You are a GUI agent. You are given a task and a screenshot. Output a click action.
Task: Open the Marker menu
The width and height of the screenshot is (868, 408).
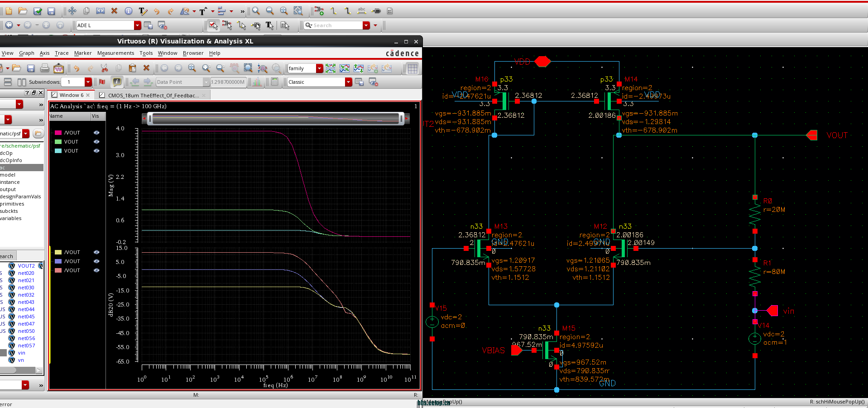83,53
